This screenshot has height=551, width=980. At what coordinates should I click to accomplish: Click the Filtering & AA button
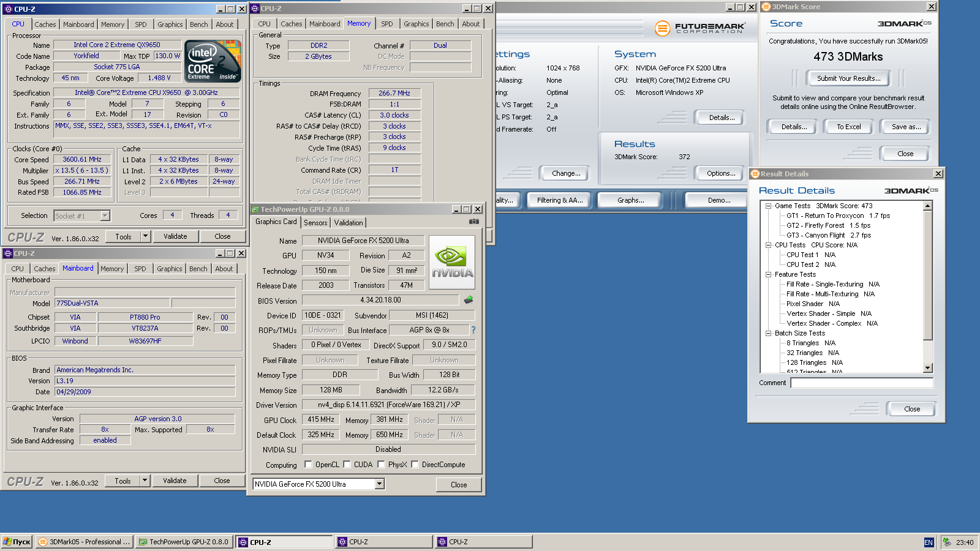coord(560,200)
